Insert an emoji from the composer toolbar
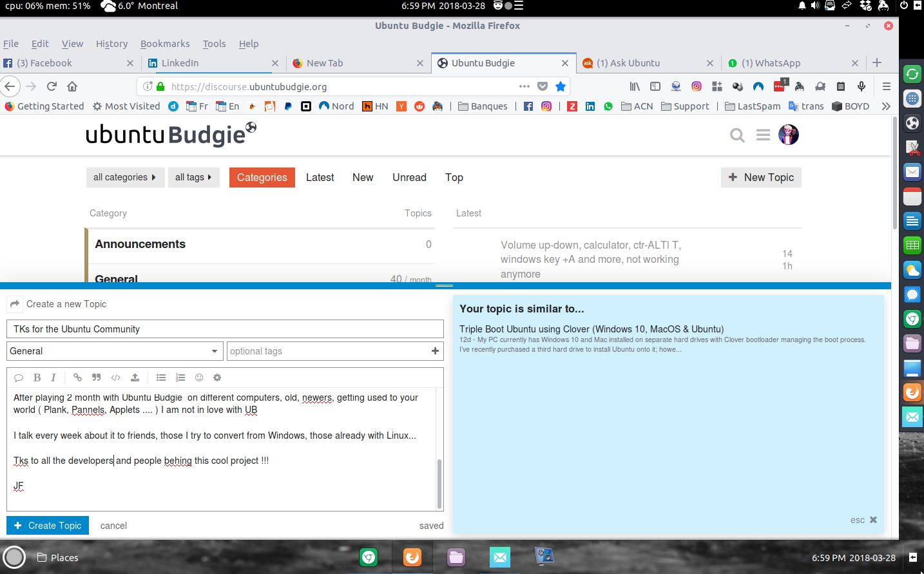924x574 pixels. click(x=198, y=377)
